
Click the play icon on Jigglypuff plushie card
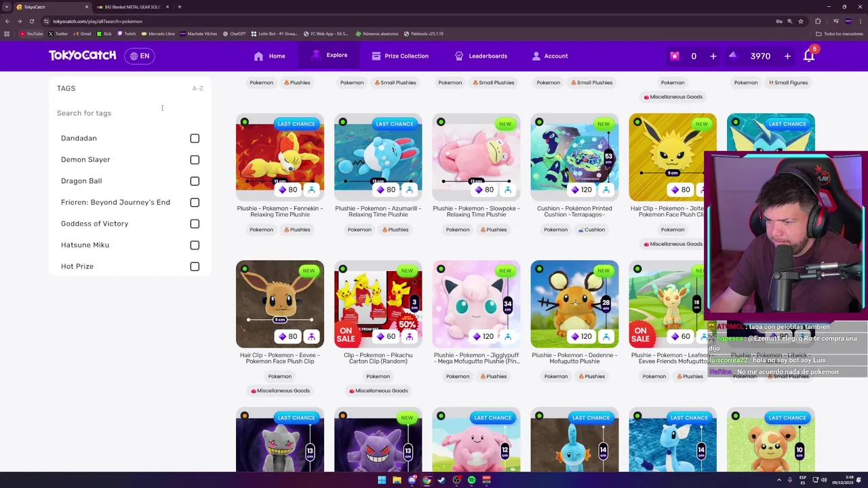coord(507,336)
